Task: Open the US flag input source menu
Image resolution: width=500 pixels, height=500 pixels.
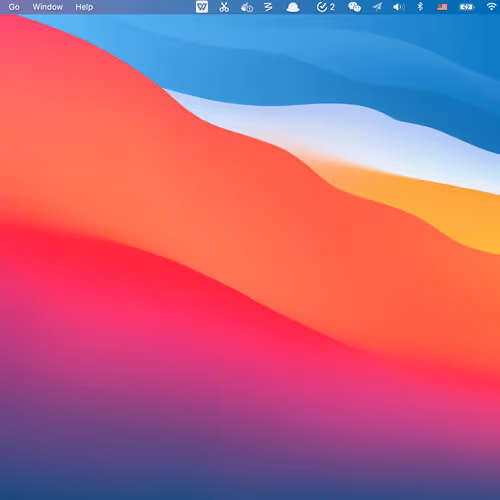Action: pyautogui.click(x=442, y=7)
